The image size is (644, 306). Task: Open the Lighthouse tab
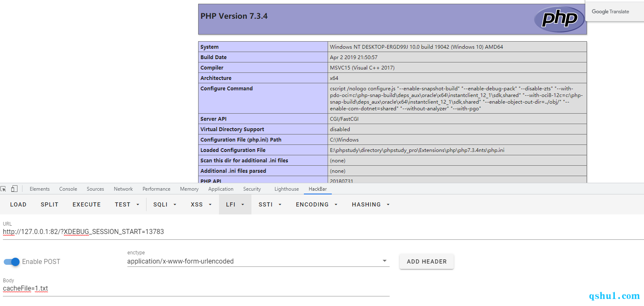pyautogui.click(x=287, y=189)
